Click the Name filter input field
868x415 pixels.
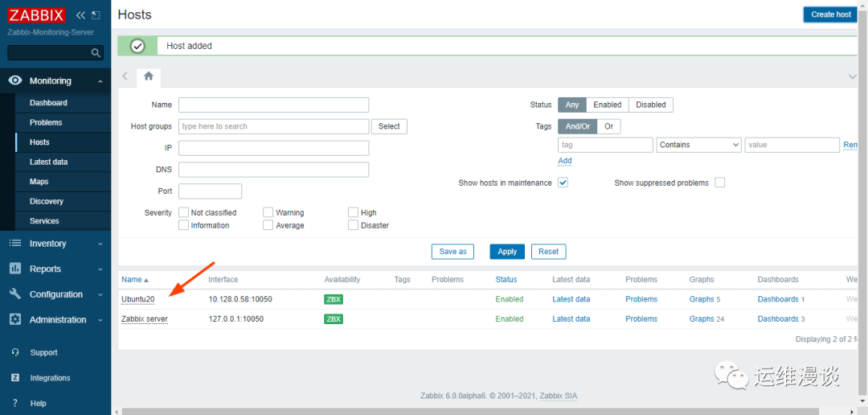click(x=273, y=105)
